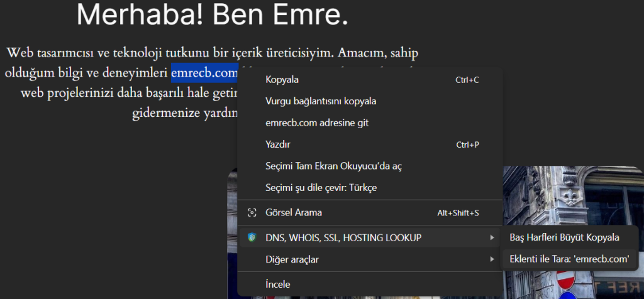Open İncele to inspect the element
Image resolution: width=644 pixels, height=299 pixels.
[x=278, y=285]
